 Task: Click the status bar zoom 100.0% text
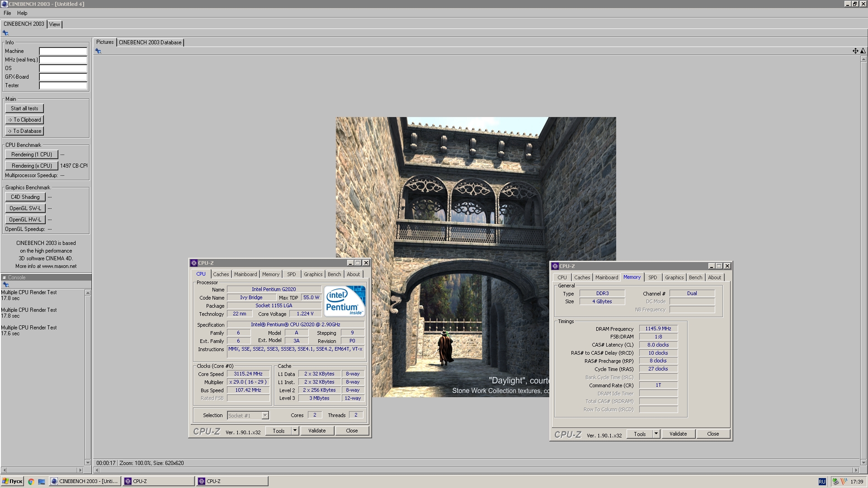(135, 463)
